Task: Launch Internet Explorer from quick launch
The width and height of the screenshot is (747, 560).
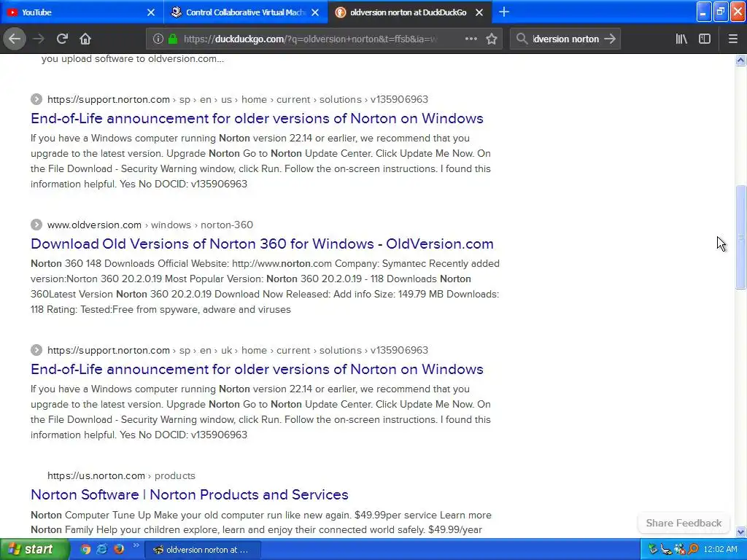Action: pyautogui.click(x=102, y=549)
